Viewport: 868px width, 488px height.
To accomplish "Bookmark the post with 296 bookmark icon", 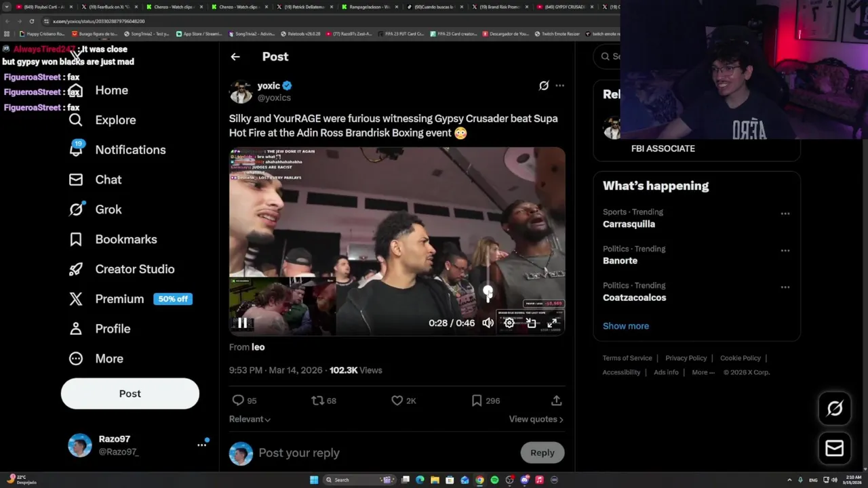I will coord(477,401).
